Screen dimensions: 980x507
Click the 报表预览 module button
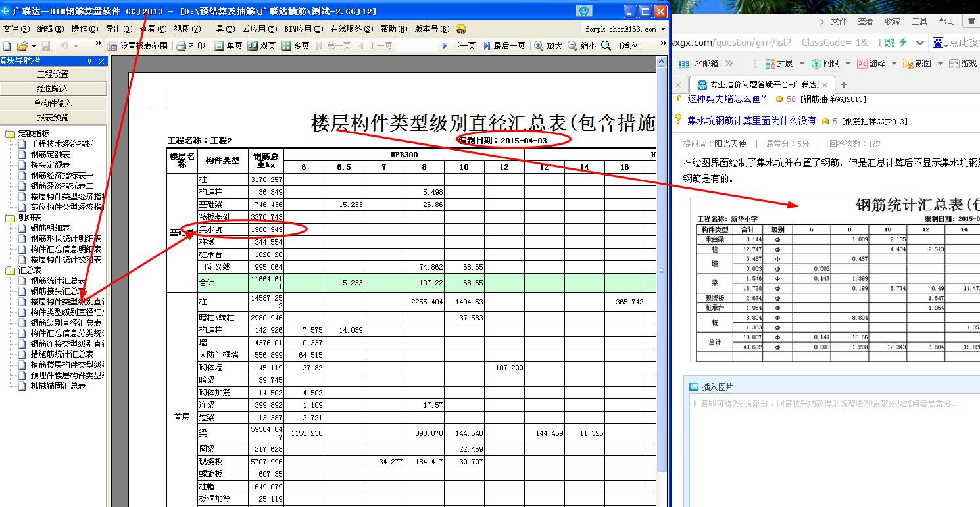pos(53,118)
